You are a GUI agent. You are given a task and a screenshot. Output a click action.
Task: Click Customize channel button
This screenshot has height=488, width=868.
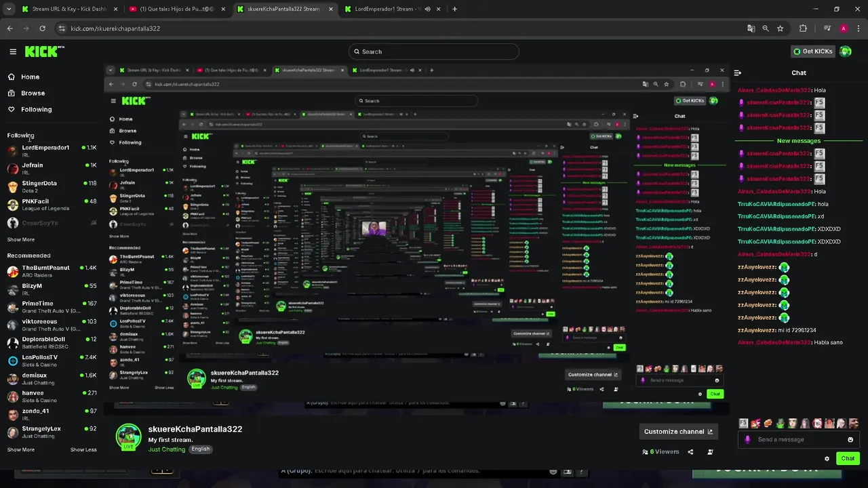[x=678, y=432]
